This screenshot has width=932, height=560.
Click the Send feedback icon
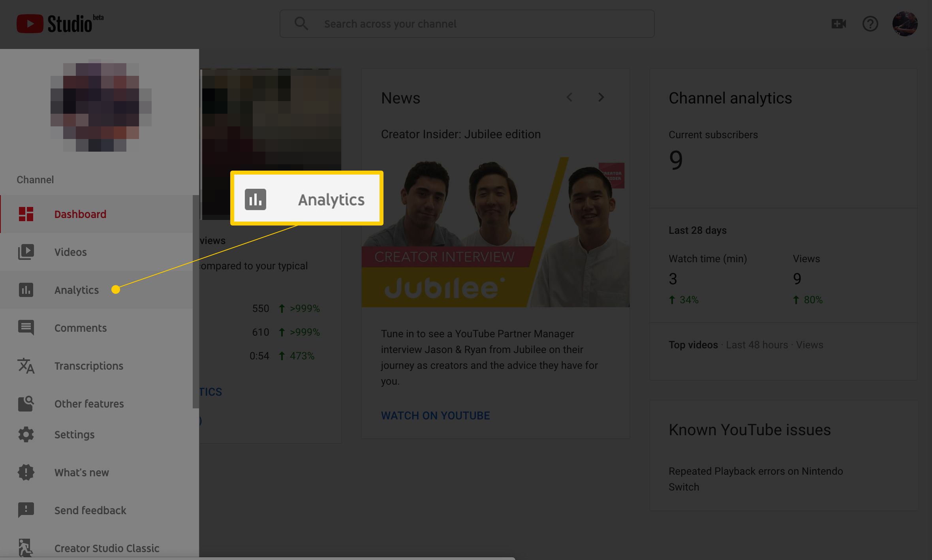(25, 509)
